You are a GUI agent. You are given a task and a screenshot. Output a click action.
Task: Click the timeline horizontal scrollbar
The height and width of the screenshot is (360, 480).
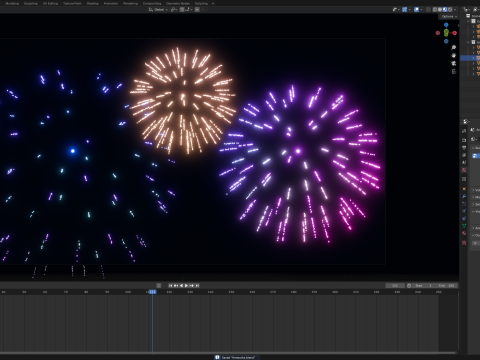point(228,353)
